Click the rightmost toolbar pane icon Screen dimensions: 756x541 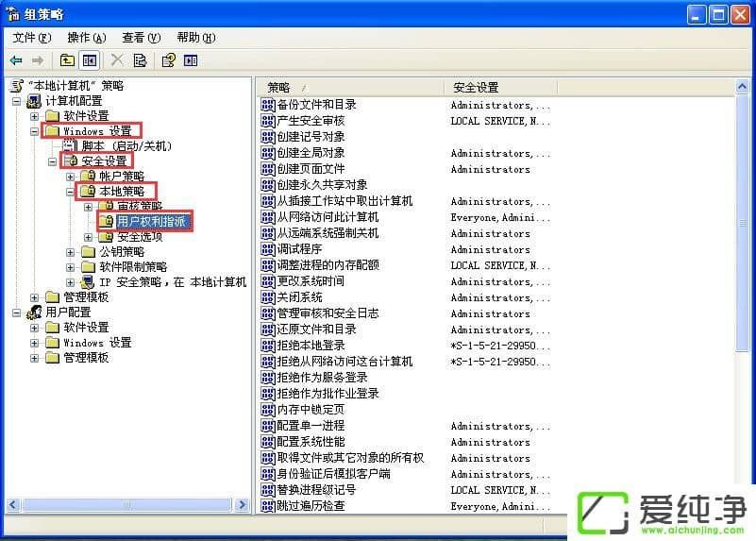pyautogui.click(x=191, y=60)
